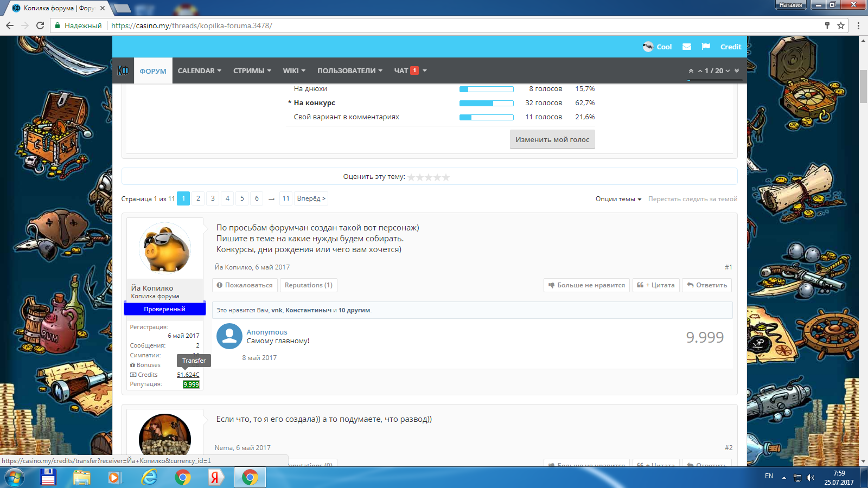Expand the WIKI dropdown menu
Viewport: 868px width, 488px height.
[x=294, y=70]
